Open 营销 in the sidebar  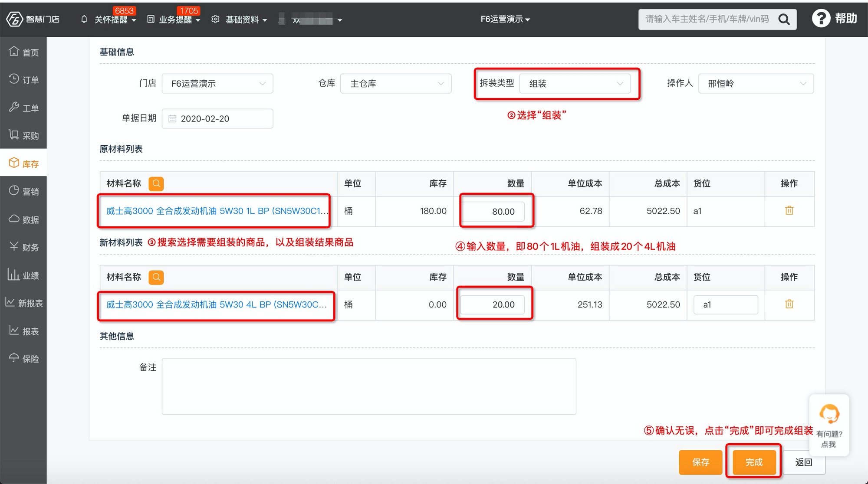tap(24, 191)
